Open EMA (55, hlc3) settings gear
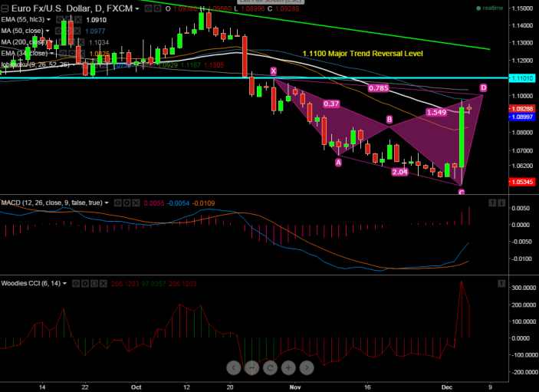The image size is (539, 392). (69, 20)
